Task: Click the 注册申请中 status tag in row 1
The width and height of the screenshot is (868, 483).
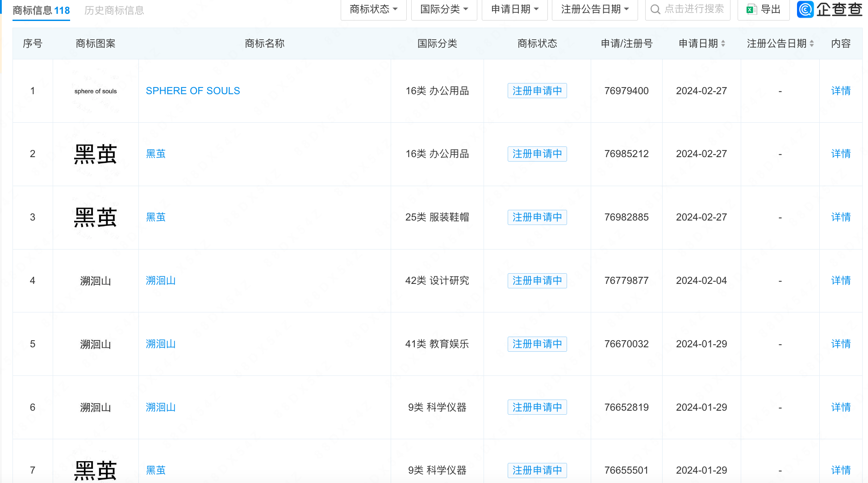Action: [x=537, y=91]
